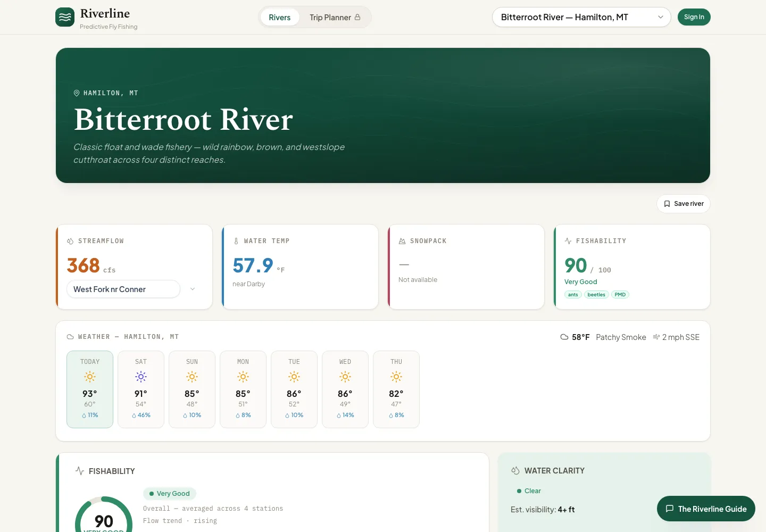
Task: Click the Patchy Smoke condition text
Action: pyautogui.click(x=621, y=337)
